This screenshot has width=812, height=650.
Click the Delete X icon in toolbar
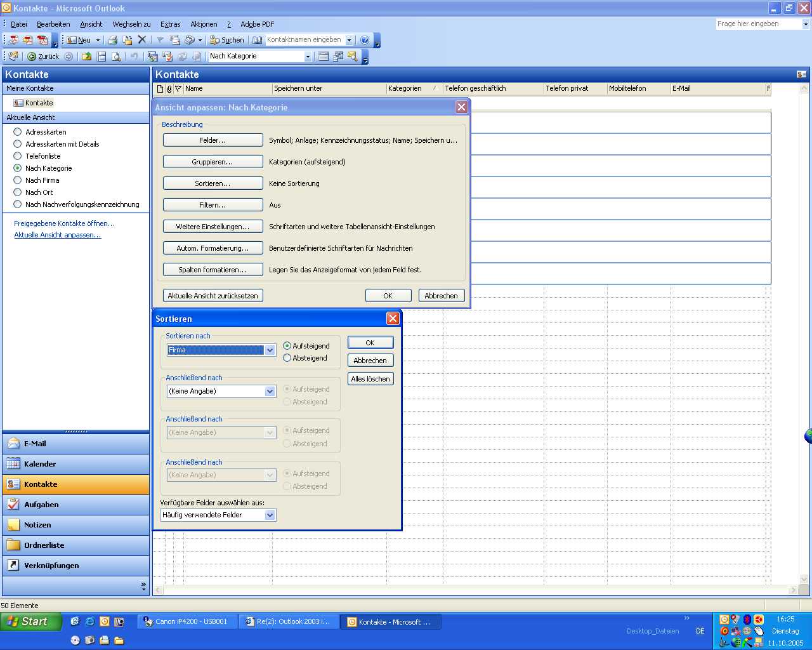142,40
